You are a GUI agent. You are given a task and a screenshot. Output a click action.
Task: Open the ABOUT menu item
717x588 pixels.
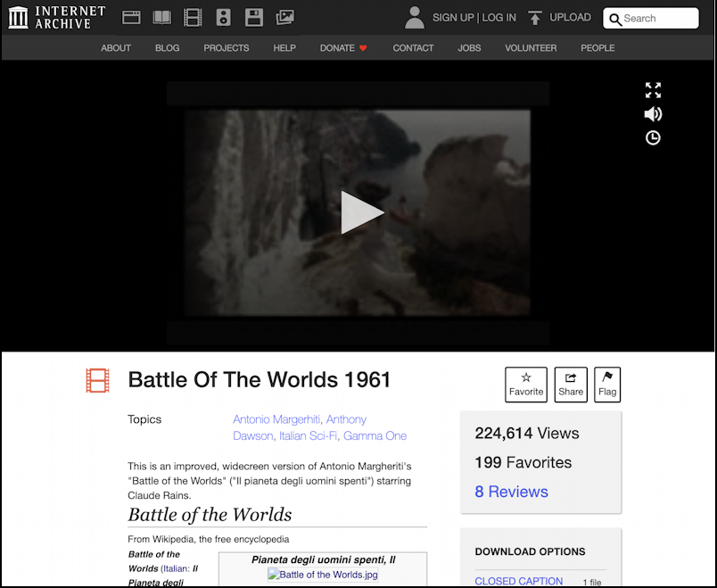pos(116,48)
